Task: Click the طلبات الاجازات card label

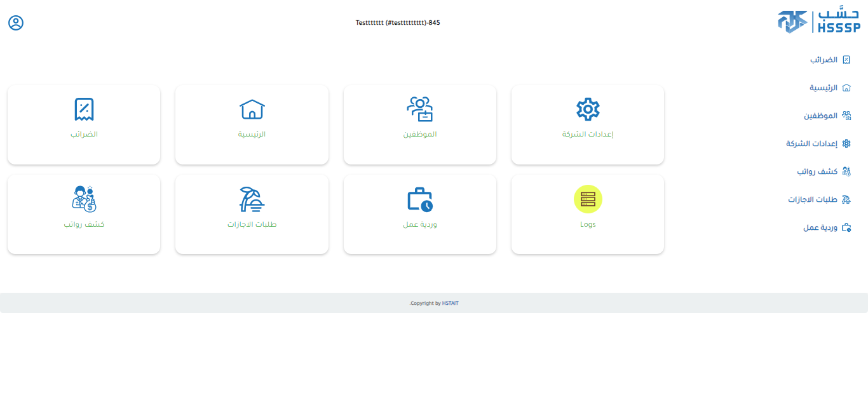Action: 252,224
